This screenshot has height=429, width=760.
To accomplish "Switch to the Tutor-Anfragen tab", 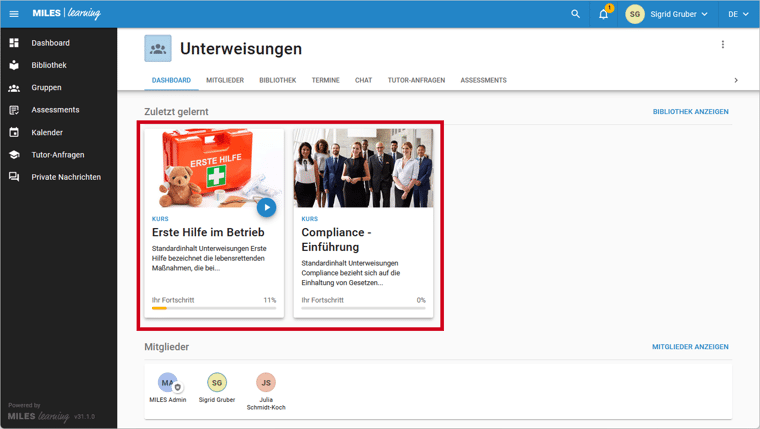I will click(416, 80).
